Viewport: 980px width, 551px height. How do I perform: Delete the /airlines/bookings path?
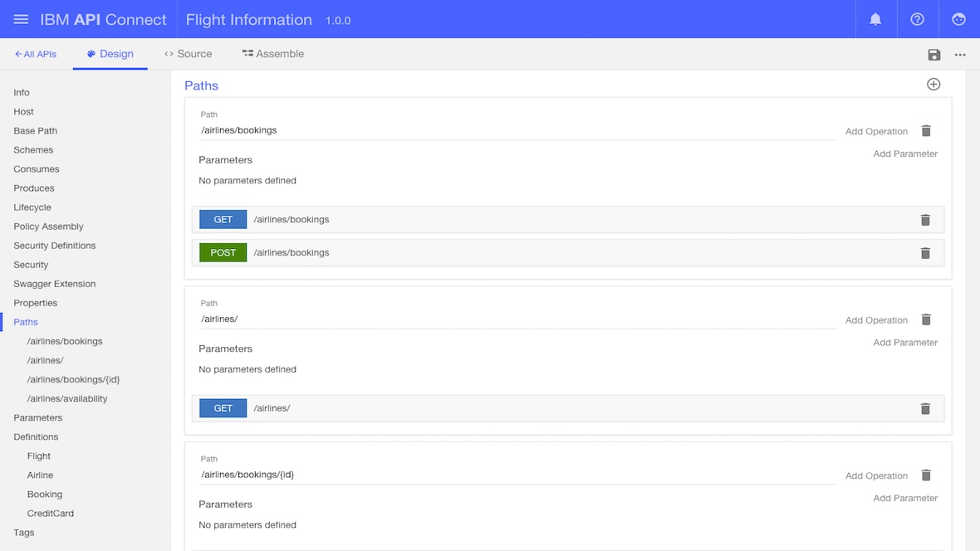click(926, 131)
